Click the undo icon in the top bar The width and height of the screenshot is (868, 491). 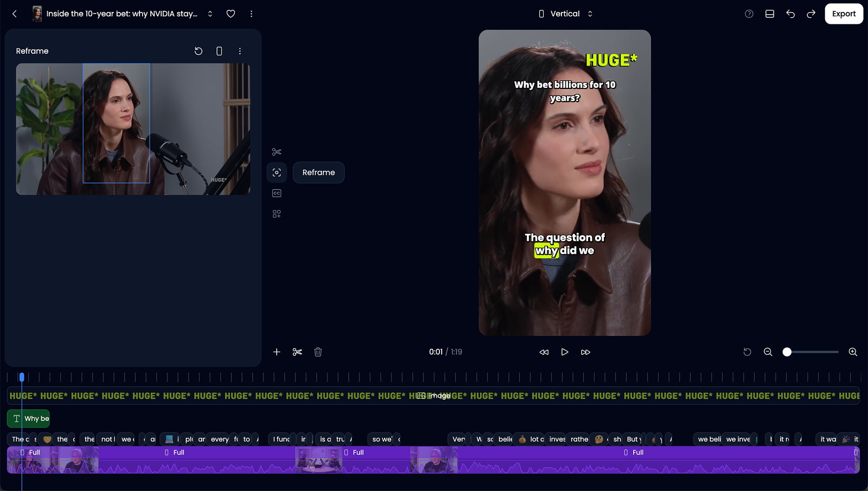(790, 14)
